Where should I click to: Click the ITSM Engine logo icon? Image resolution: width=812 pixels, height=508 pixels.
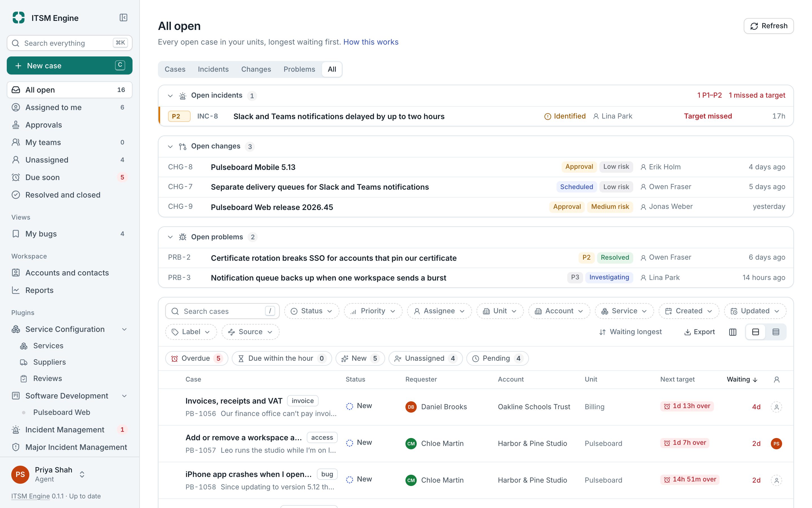pos(18,17)
